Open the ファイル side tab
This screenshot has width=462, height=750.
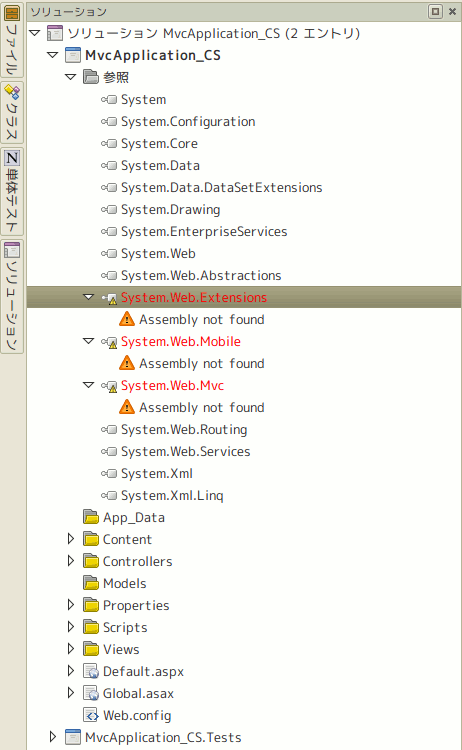coord(12,40)
